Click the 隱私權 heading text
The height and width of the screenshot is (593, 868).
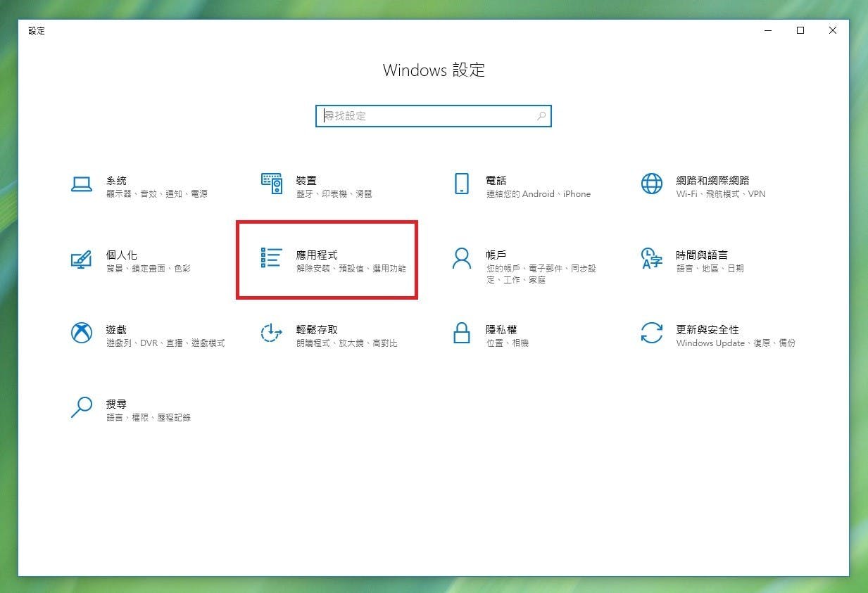502,330
